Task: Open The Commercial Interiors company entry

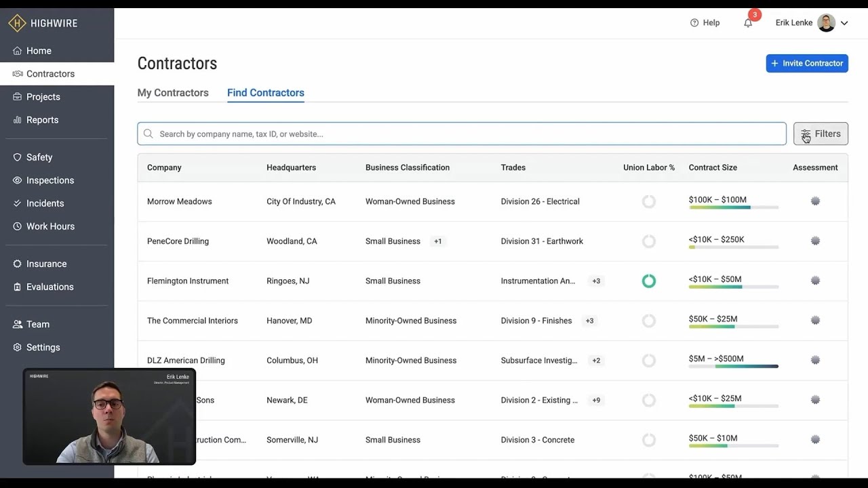Action: (x=193, y=321)
